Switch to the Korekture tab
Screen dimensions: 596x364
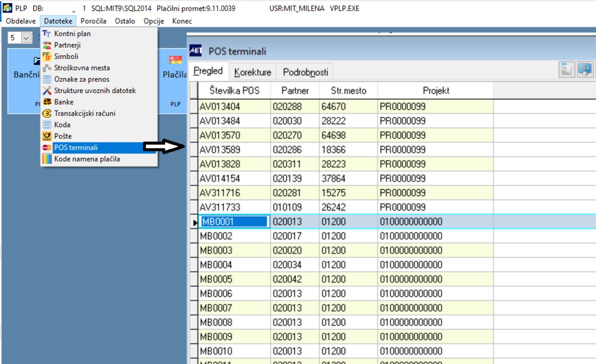[x=253, y=72]
